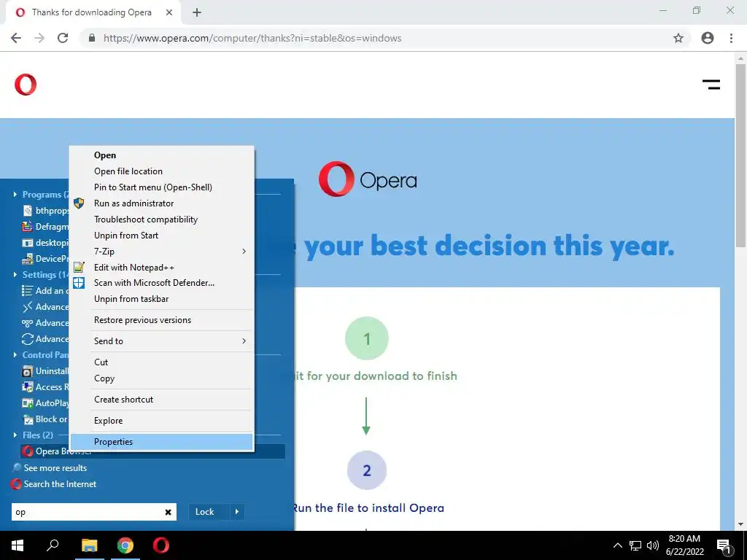Open the AutoPlay control panel result
This screenshot has width=747, height=560.
45,402
